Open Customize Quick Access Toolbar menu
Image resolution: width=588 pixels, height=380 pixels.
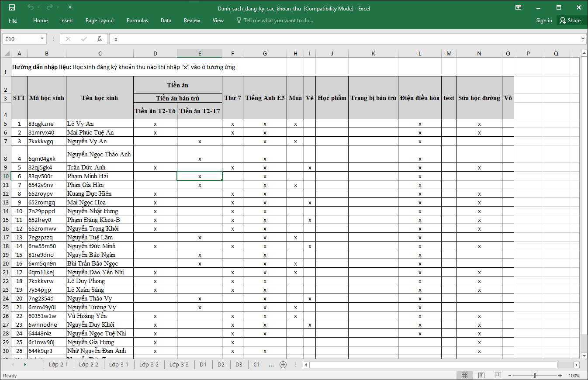(x=70, y=7)
